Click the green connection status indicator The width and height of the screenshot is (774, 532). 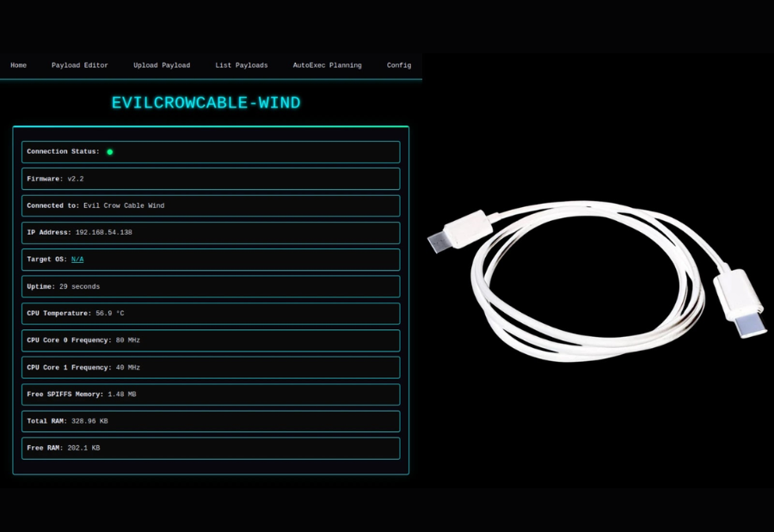click(109, 151)
